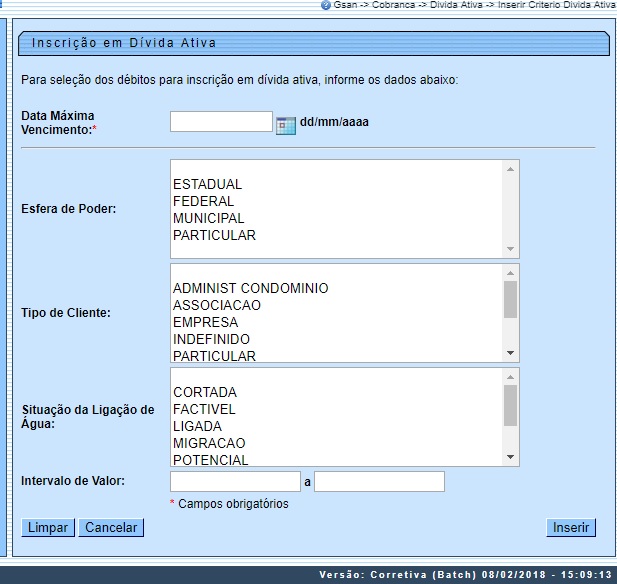Viewport: 617px width, 584px height.
Task: Select CORTADA water connection status
Action: pos(336,392)
